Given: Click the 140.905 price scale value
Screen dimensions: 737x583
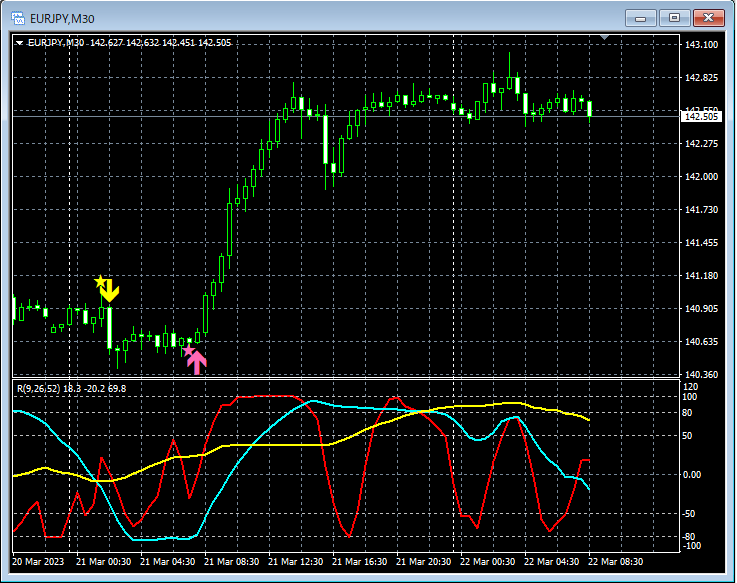Looking at the screenshot, I should point(701,308).
